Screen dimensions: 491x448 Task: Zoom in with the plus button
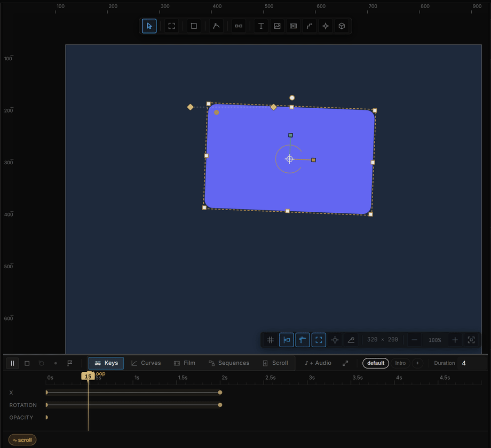click(455, 340)
